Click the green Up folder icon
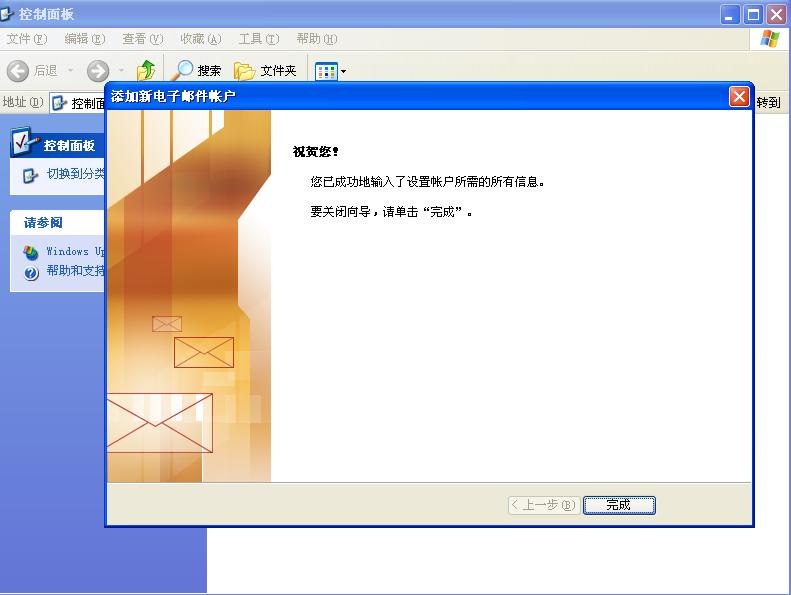This screenshot has height=595, width=791. pos(146,70)
